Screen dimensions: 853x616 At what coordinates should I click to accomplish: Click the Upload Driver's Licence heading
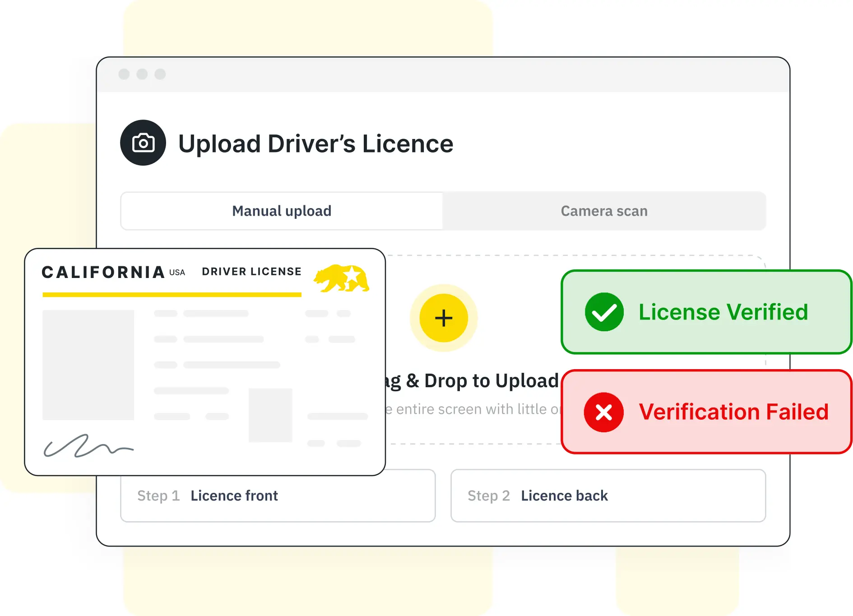[315, 144]
